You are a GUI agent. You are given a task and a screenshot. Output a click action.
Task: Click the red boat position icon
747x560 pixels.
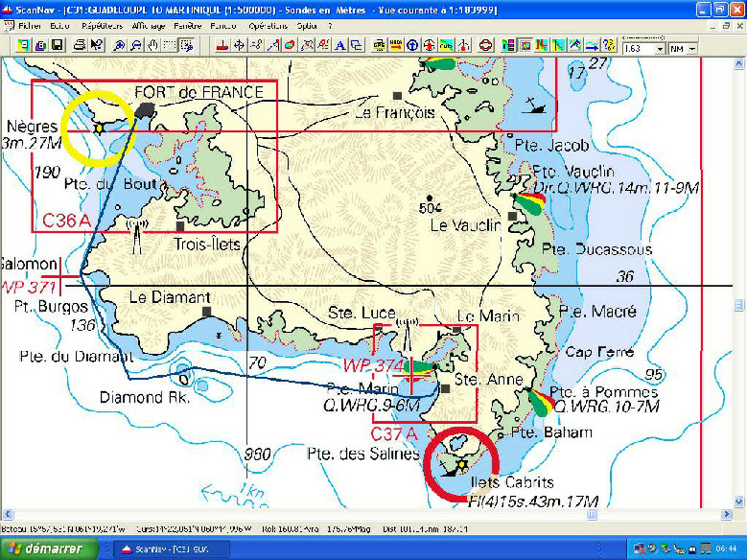coord(222,45)
